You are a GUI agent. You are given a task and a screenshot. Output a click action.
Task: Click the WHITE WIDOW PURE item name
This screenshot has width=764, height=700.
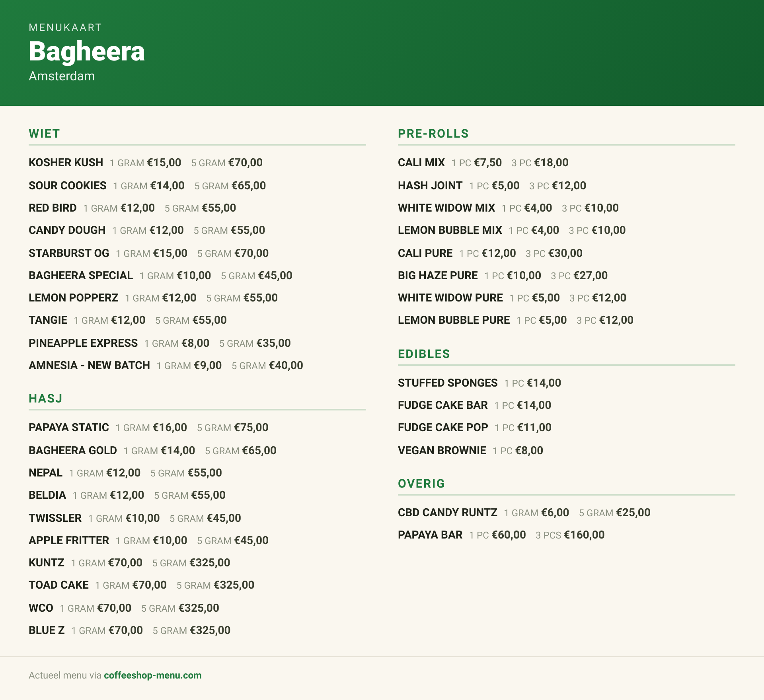coord(450,298)
